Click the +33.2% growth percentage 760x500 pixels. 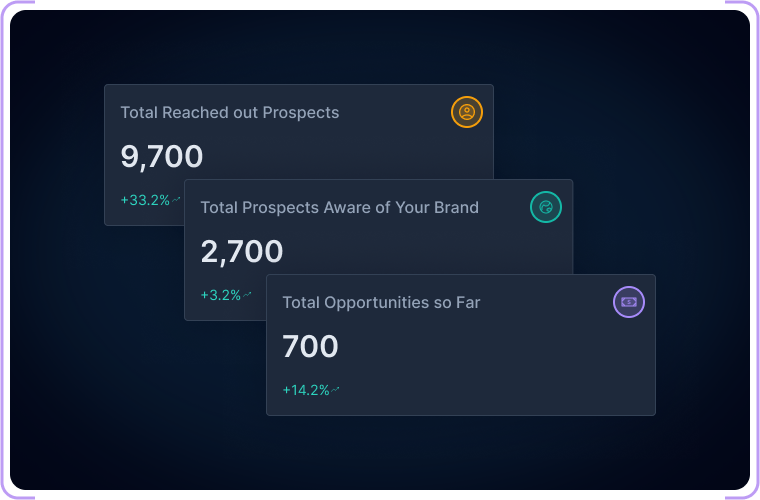tap(145, 200)
